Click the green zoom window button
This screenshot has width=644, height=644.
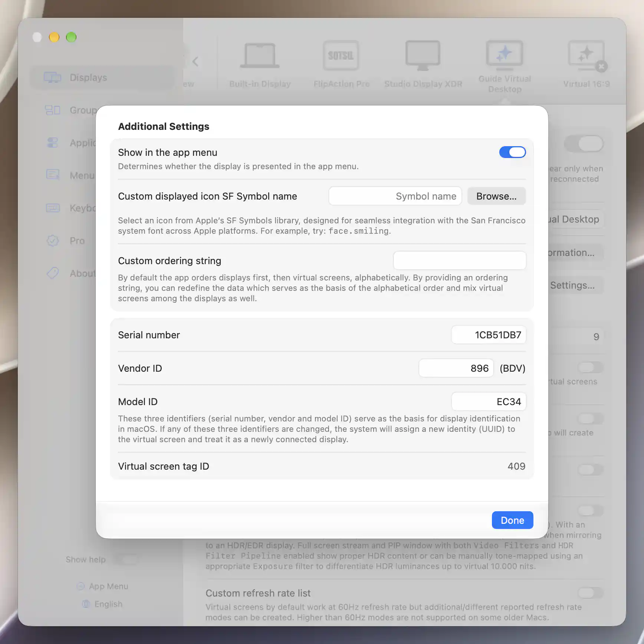tap(71, 37)
